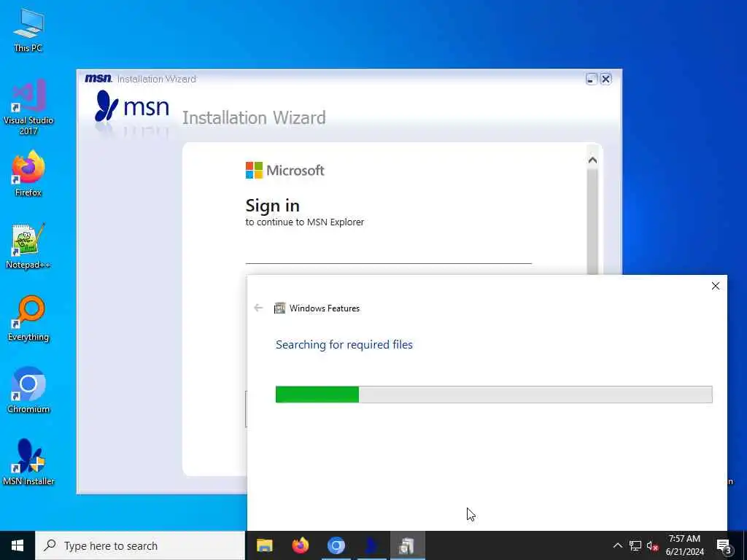The width and height of the screenshot is (747, 560).
Task: Open the This PC desktop icon
Action: click(x=28, y=30)
